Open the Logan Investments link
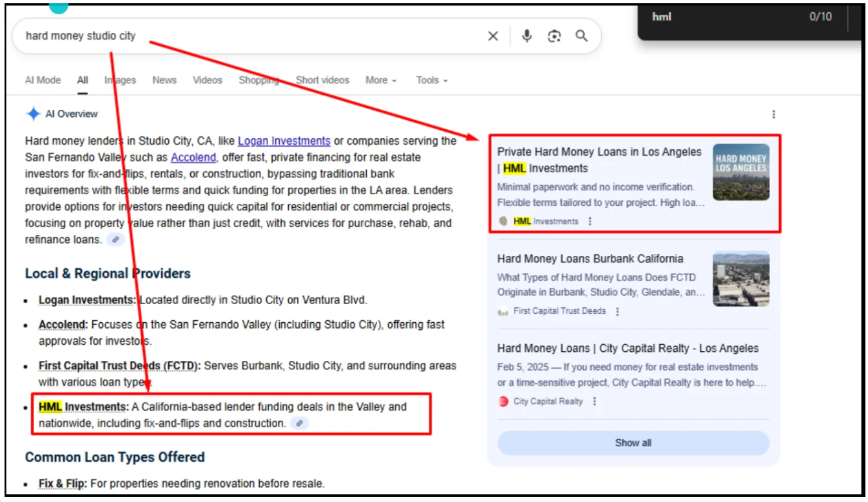This screenshot has height=502, width=868. pos(284,140)
